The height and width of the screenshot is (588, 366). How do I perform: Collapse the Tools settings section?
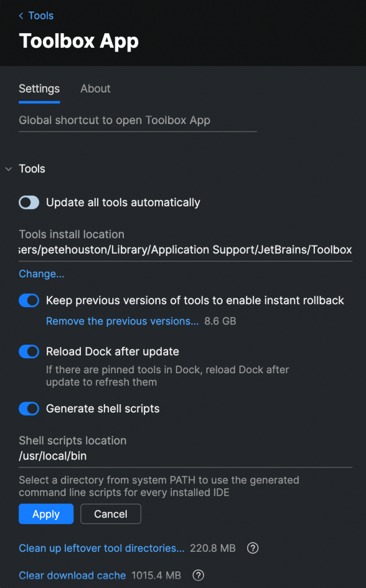pyautogui.click(x=8, y=169)
